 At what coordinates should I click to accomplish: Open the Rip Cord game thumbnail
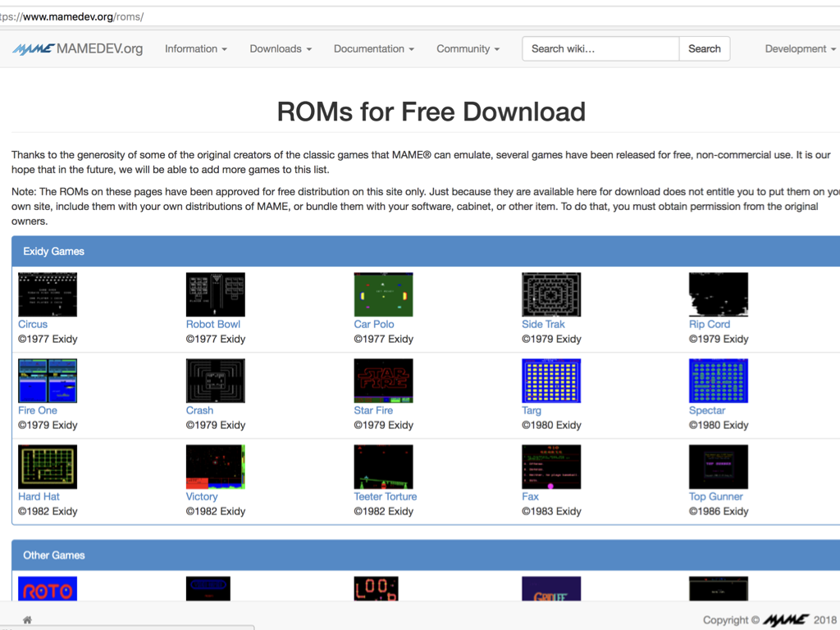tap(719, 294)
